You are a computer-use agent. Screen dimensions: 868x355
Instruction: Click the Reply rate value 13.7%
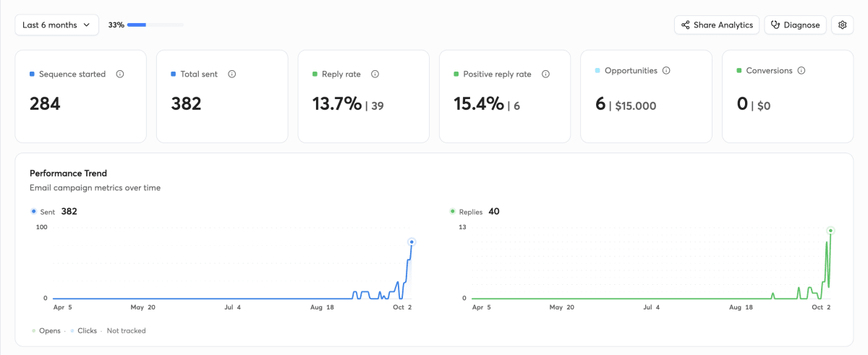336,104
